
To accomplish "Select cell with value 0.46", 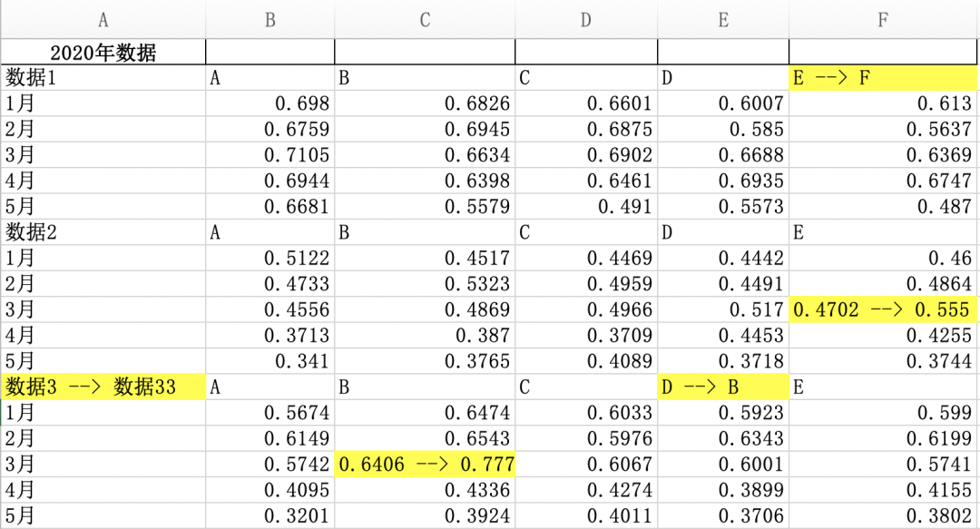I will point(883,258).
